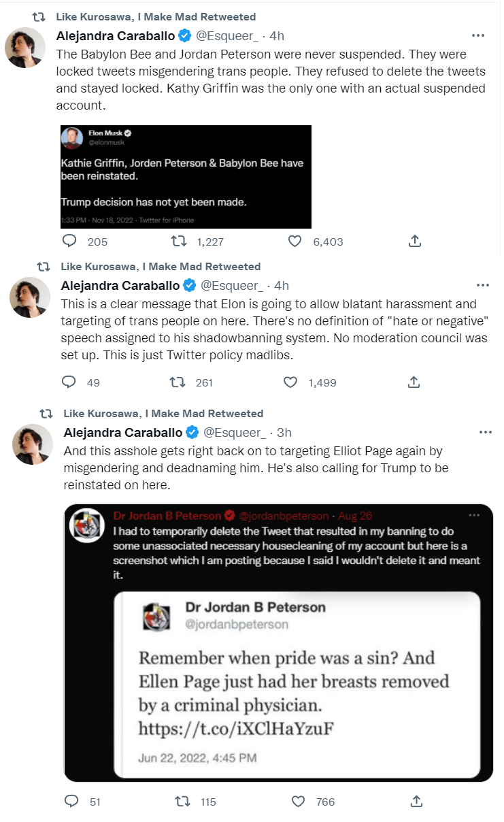Open more options on the third tweet
This screenshot has height=822, width=504.
tap(486, 432)
